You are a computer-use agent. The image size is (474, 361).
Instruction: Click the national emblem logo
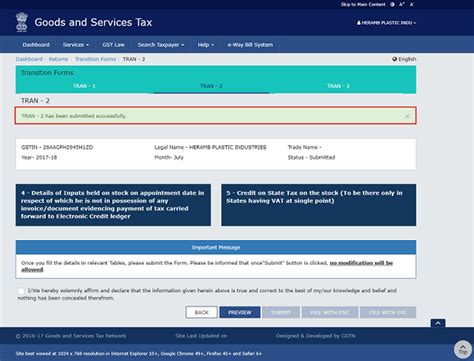coord(22,22)
